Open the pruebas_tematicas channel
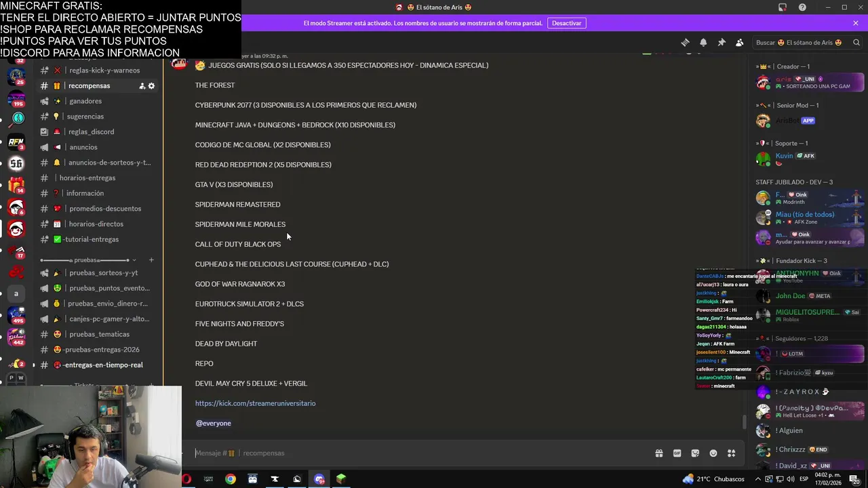This screenshot has height=488, width=868. click(x=98, y=334)
